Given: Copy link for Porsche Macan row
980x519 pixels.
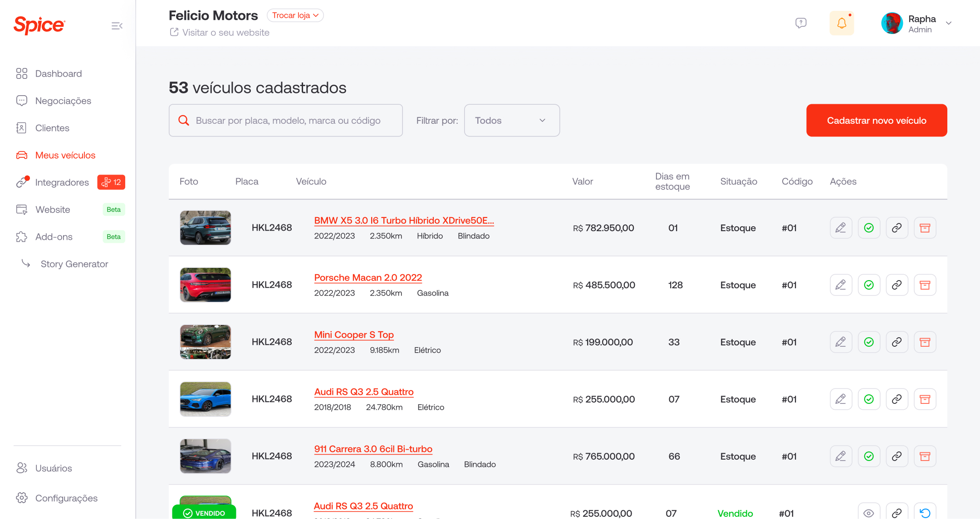Looking at the screenshot, I should click(897, 285).
